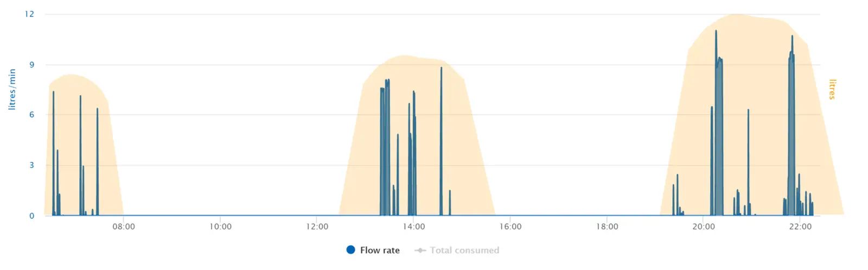The width and height of the screenshot is (868, 270).
Task: Toggle the Flow rate legend series
Action: [x=373, y=250]
